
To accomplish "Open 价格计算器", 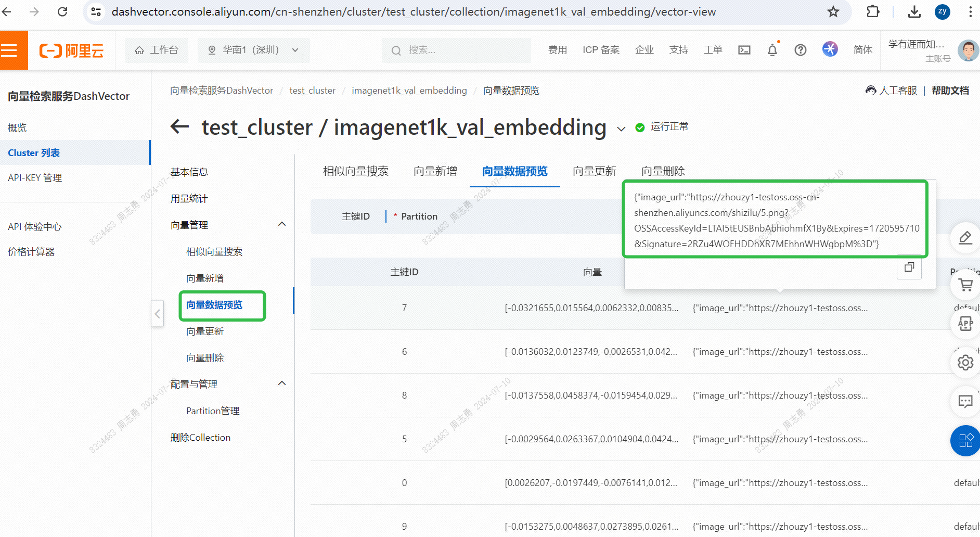I will [31, 252].
